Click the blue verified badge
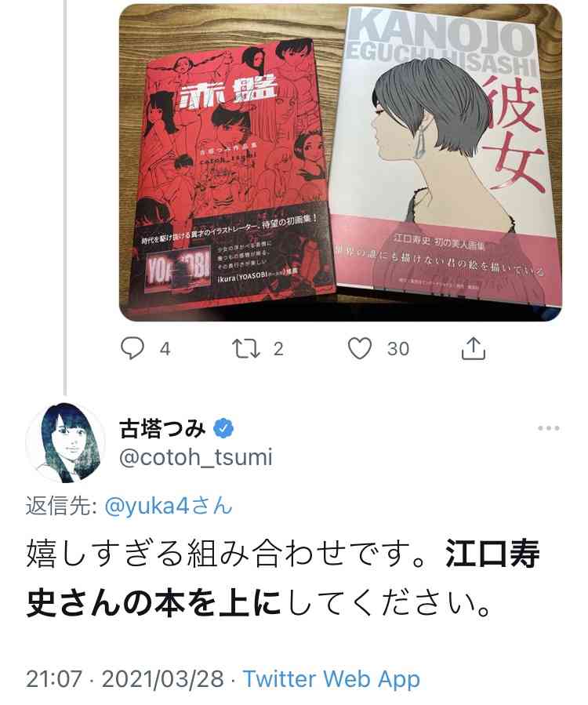This screenshot has height=705, width=588. point(223,428)
